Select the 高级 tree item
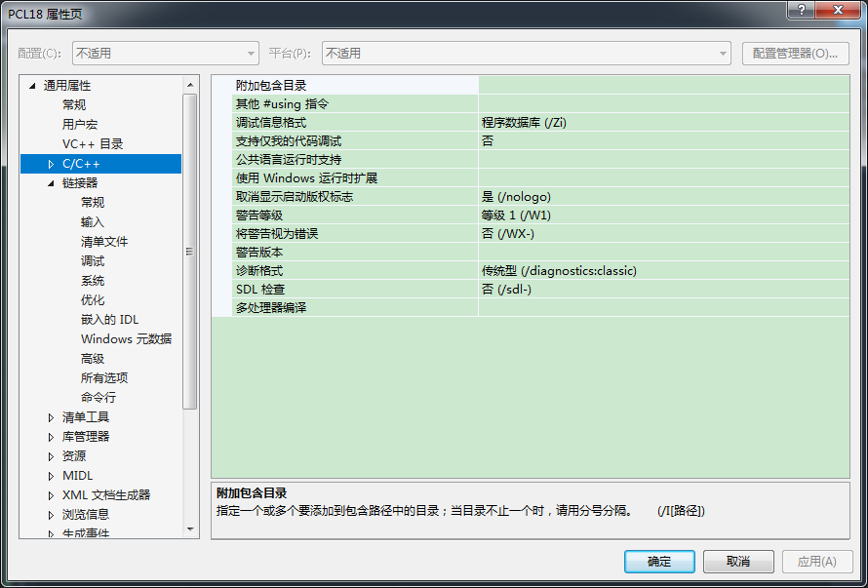The width and height of the screenshot is (868, 588). pos(93,359)
